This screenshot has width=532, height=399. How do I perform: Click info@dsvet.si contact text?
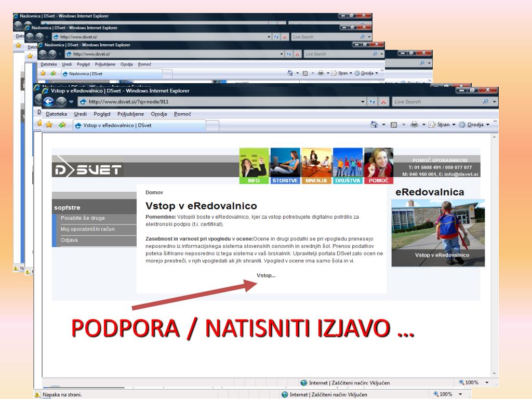coord(461,174)
